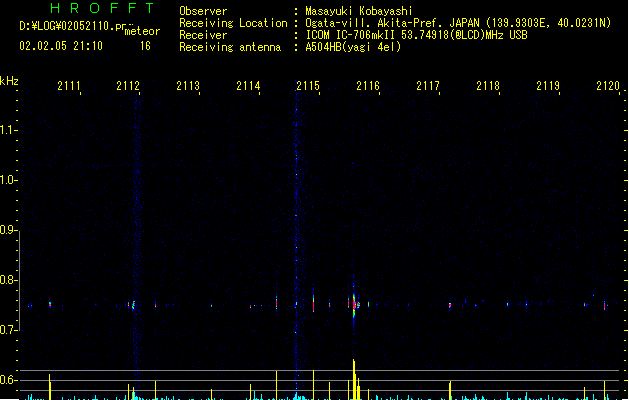Viewport: 629px width, 400px height.
Task: Select the Receiving antenna label
Action: (x=230, y=47)
